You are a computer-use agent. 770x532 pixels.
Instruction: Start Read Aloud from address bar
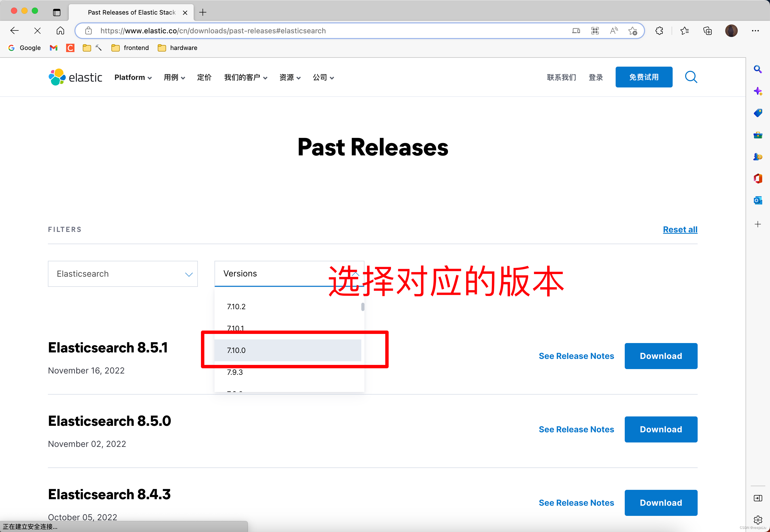click(x=614, y=31)
